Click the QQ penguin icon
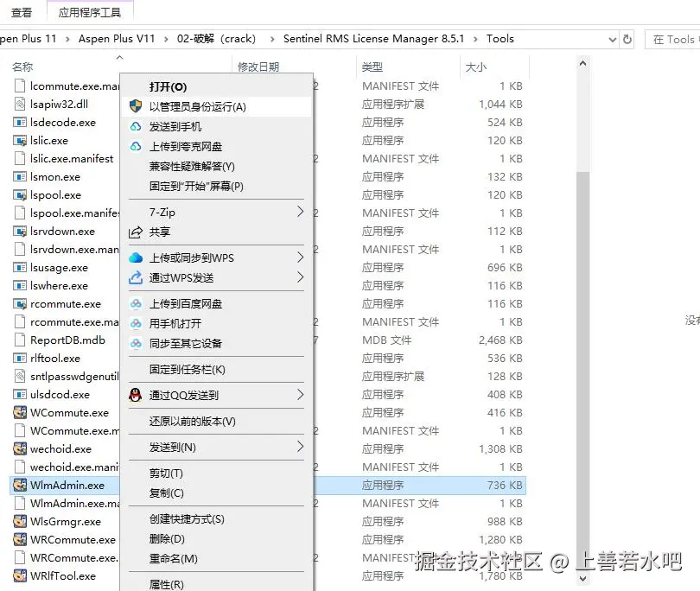 136,395
